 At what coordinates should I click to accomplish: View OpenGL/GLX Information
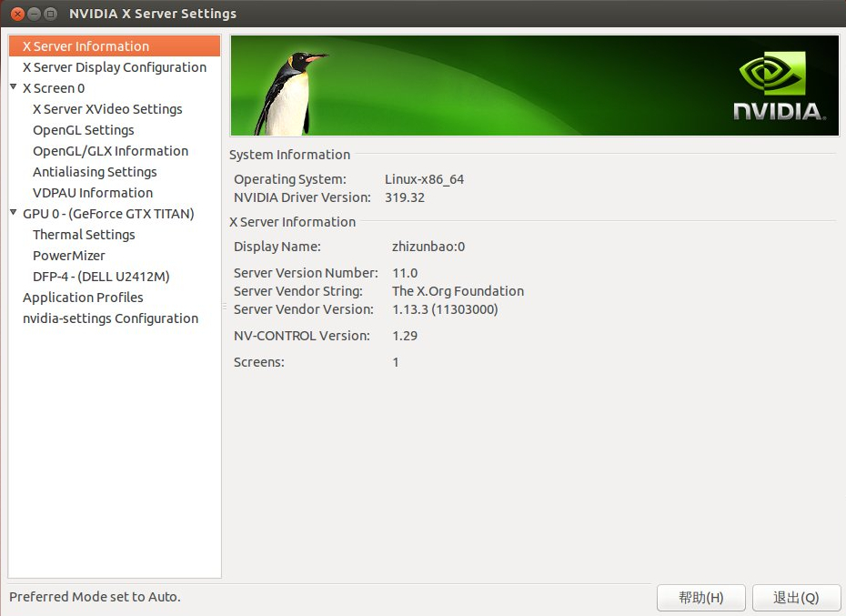(111, 151)
